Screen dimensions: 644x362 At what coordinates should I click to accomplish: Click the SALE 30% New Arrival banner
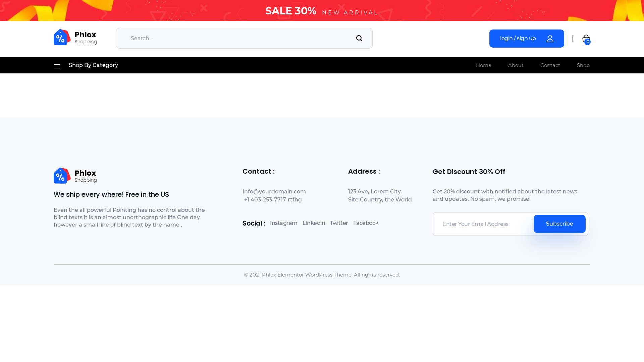point(322,11)
